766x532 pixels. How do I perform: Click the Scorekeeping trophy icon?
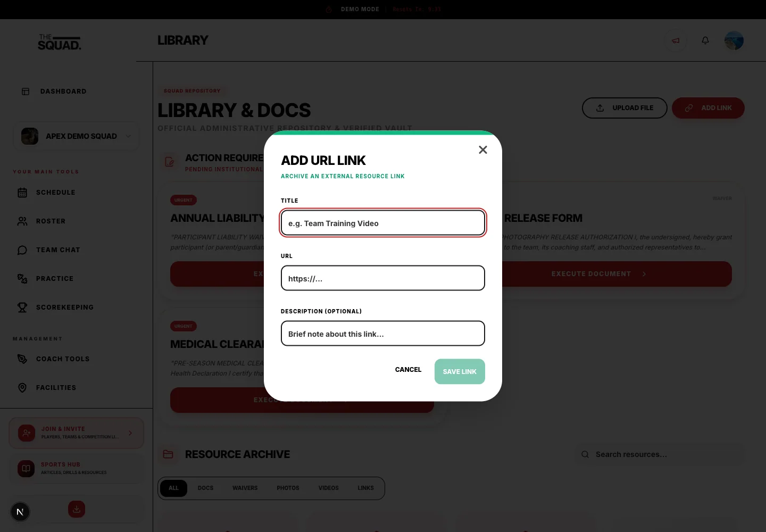click(x=22, y=307)
